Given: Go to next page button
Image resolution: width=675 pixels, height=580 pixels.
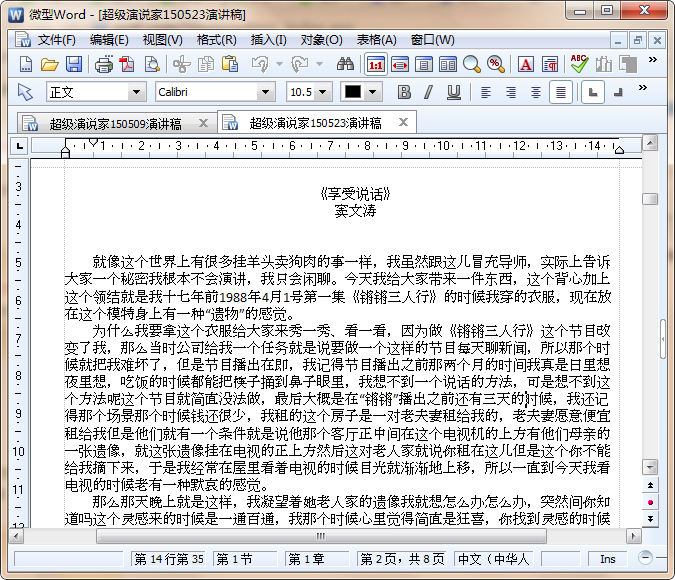Looking at the screenshot, I should pyautogui.click(x=650, y=519).
